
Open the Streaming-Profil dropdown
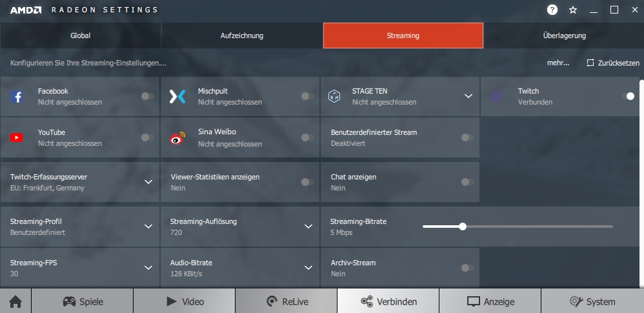pyautogui.click(x=148, y=227)
